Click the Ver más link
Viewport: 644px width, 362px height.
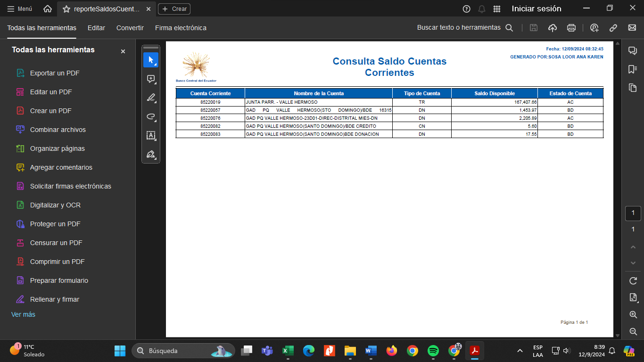[x=23, y=314]
